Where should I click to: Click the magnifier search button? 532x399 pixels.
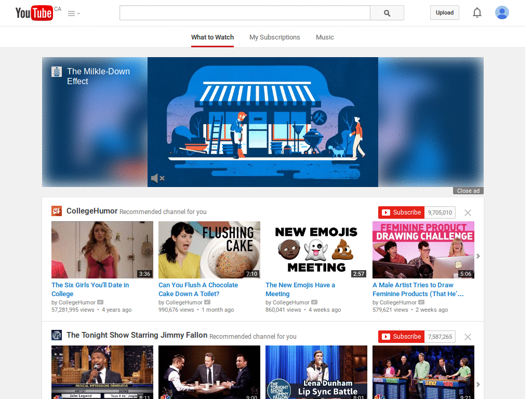pos(387,13)
